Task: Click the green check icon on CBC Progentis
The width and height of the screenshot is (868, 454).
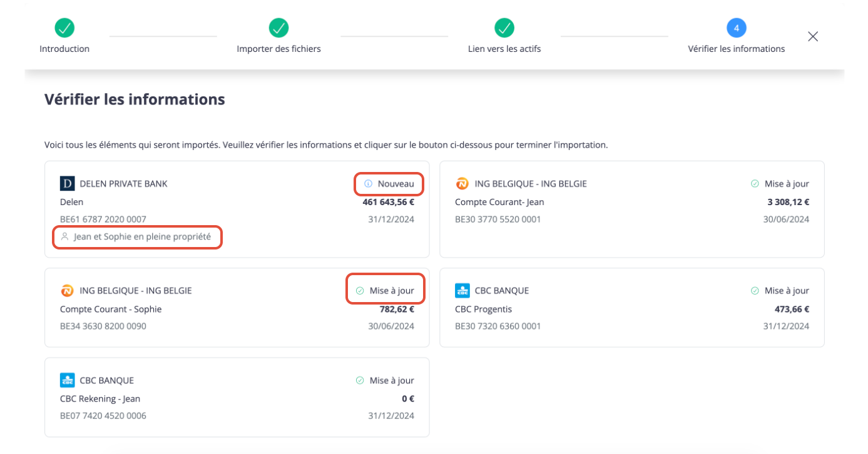Action: click(755, 291)
